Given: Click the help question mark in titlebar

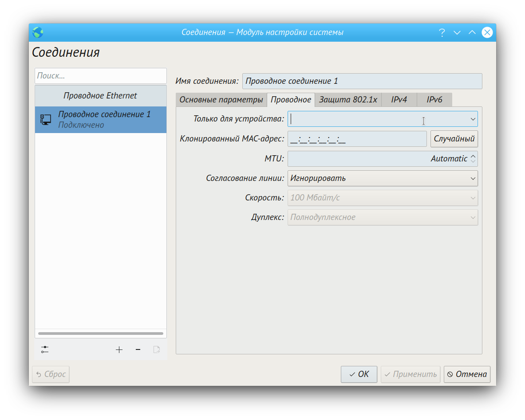Looking at the screenshot, I should (442, 32).
